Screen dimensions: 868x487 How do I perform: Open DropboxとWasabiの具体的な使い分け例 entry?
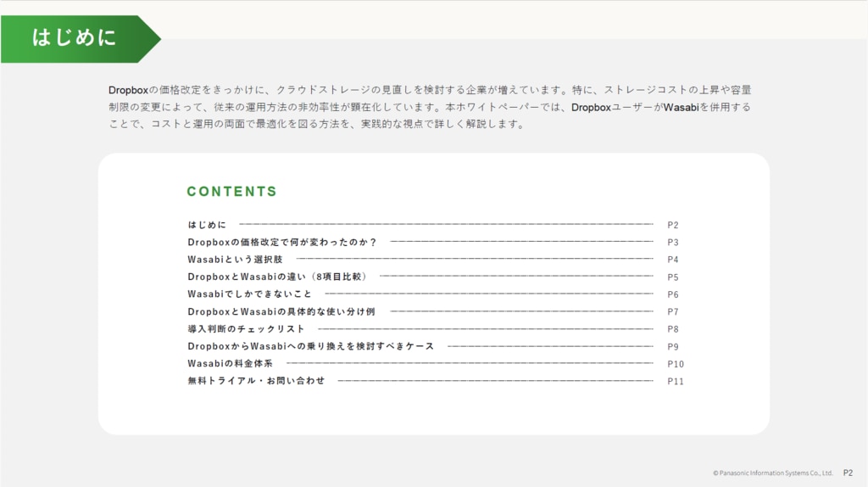[x=281, y=312]
